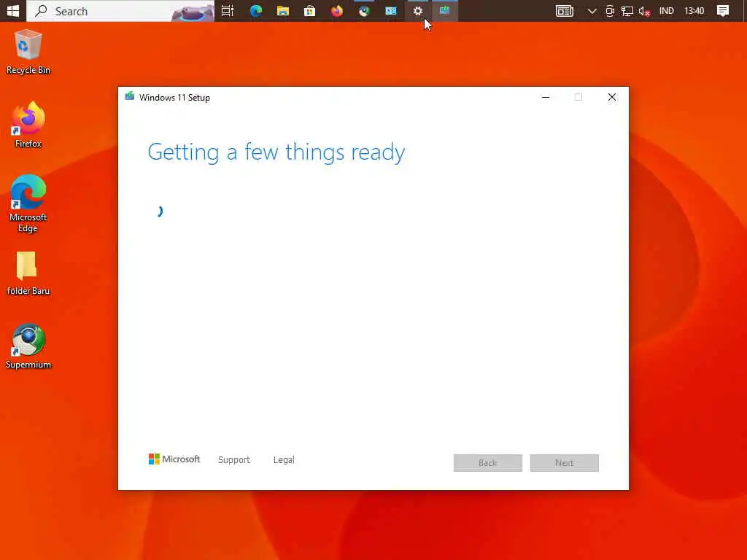747x560 pixels.
Task: Select the Recycle Bin desktop icon
Action: tap(28, 52)
